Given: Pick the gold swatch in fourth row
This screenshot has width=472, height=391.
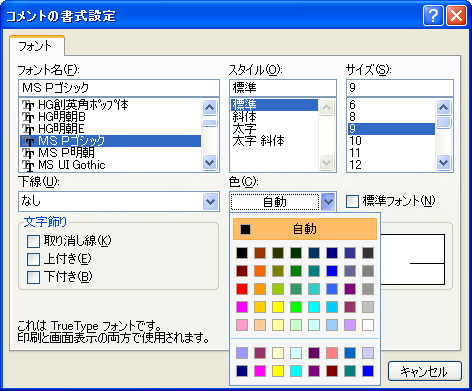Looking at the screenshot, I should (x=260, y=307).
